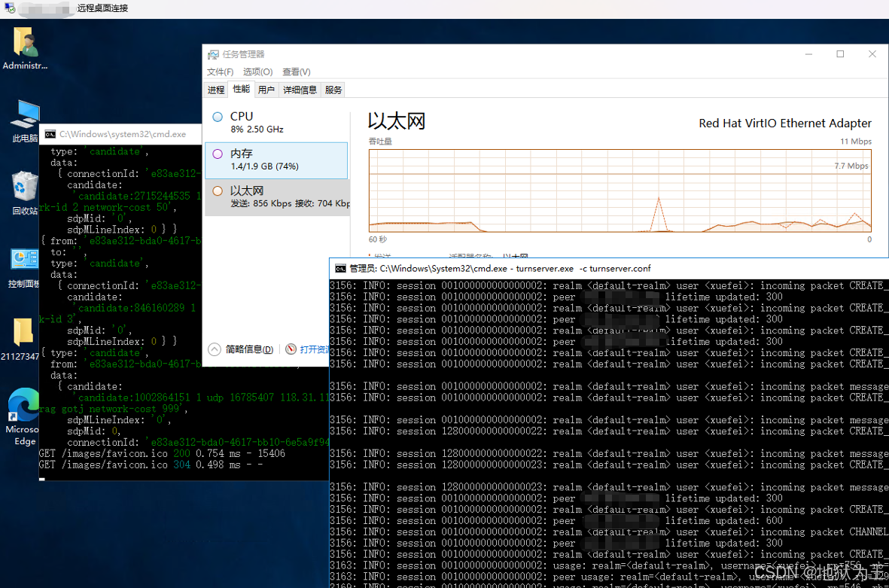Image resolution: width=889 pixels, height=588 pixels.
Task: Maximize the Task Manager window
Action: click(x=840, y=54)
